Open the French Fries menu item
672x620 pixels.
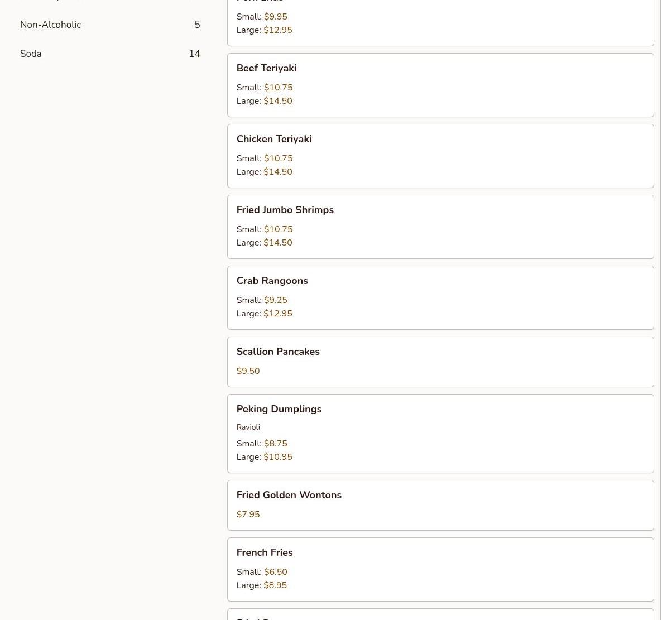pos(440,569)
